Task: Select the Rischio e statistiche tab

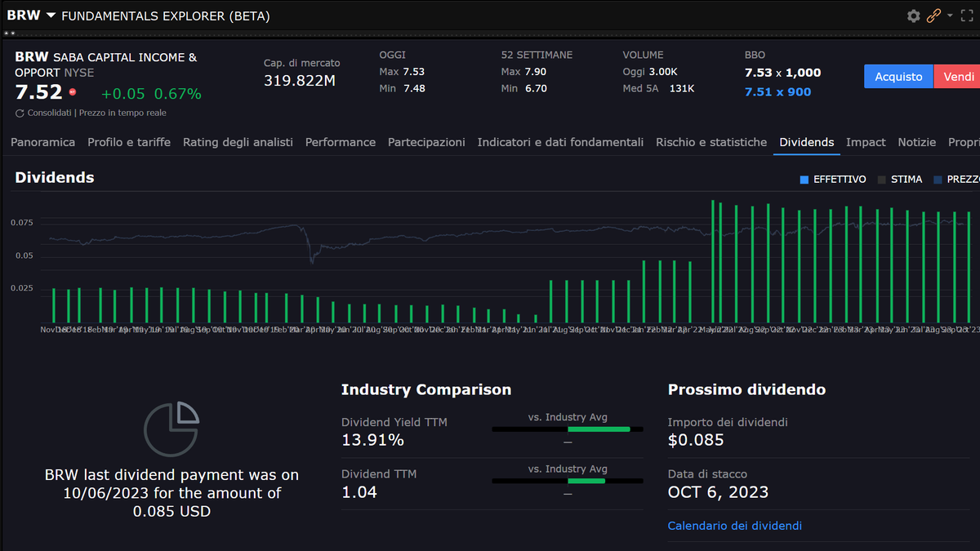Action: pos(711,142)
